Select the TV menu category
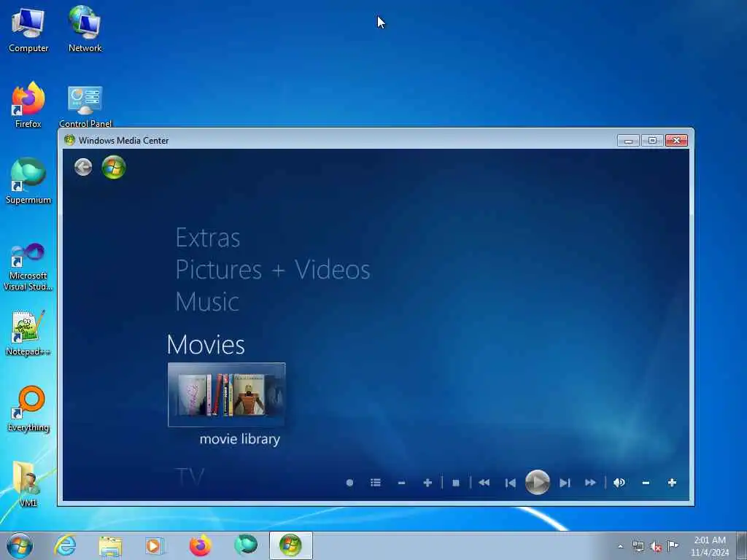This screenshot has height=560, width=747. click(x=190, y=476)
